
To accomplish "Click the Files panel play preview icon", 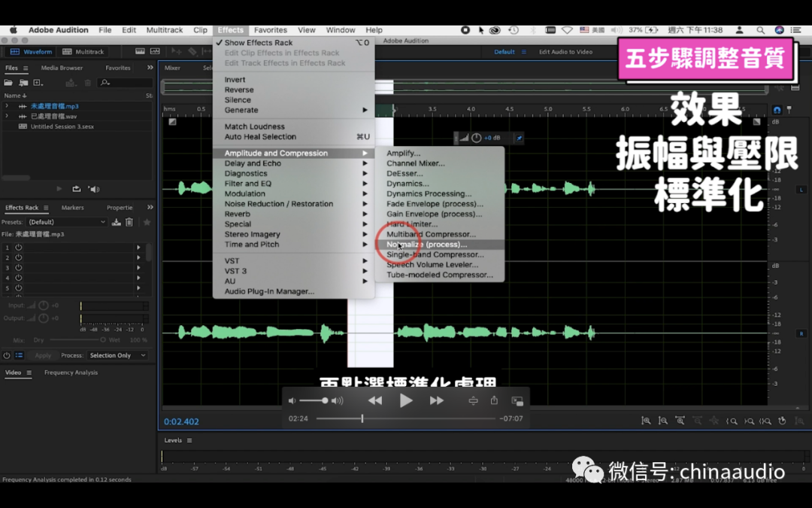I will point(59,189).
